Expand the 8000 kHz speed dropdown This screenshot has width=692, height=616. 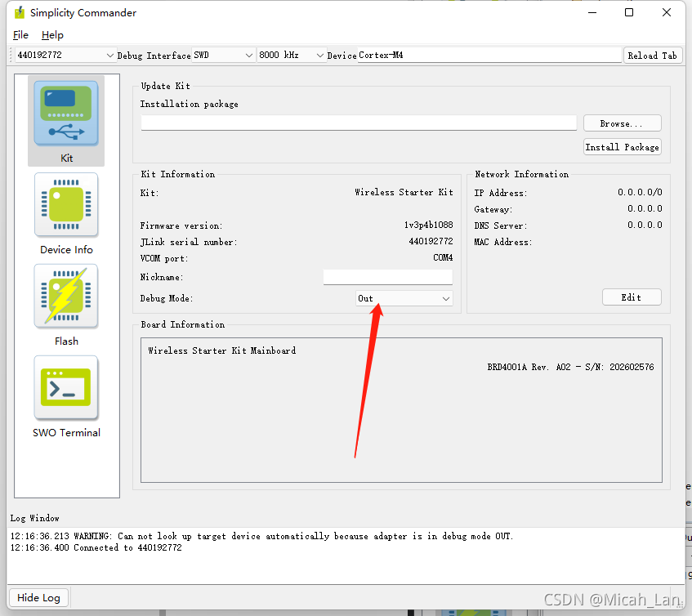pyautogui.click(x=292, y=56)
